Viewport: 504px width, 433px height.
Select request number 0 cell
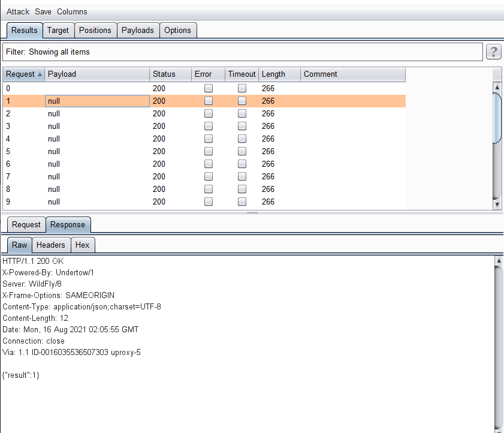coord(24,88)
